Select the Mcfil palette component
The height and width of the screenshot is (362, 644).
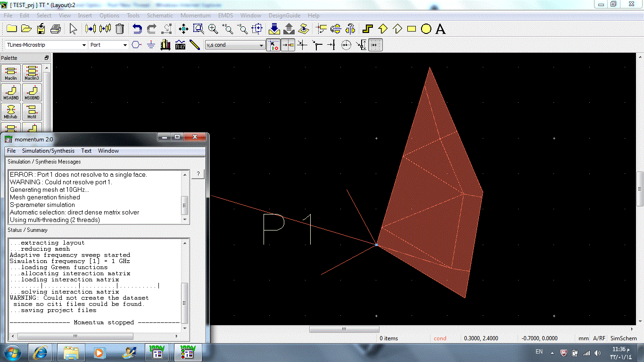click(x=32, y=111)
